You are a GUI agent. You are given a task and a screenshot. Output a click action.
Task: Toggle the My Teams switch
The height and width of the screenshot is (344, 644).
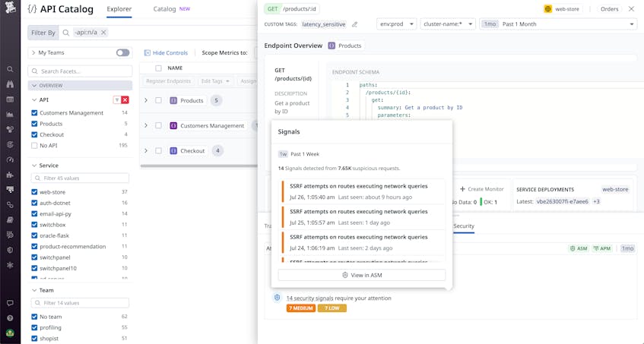tap(122, 52)
